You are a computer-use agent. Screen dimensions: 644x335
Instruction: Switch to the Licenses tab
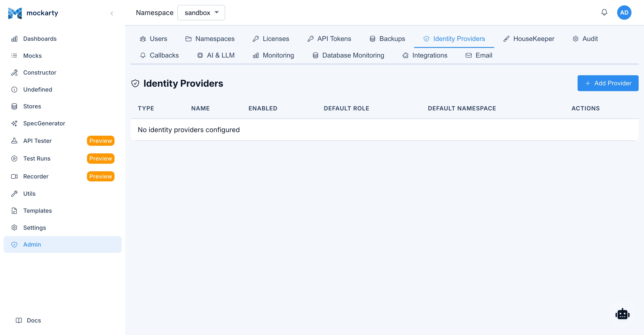271,39
